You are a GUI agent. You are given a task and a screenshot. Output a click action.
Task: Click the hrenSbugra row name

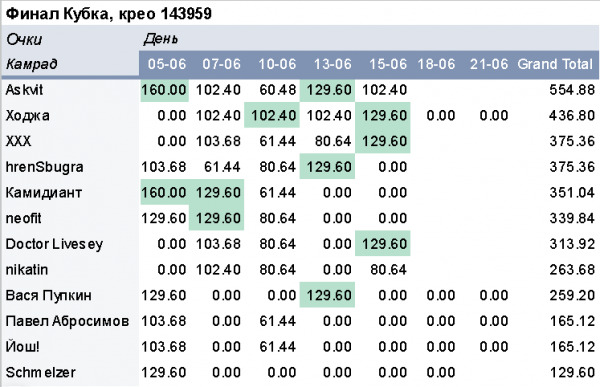pos(44,167)
